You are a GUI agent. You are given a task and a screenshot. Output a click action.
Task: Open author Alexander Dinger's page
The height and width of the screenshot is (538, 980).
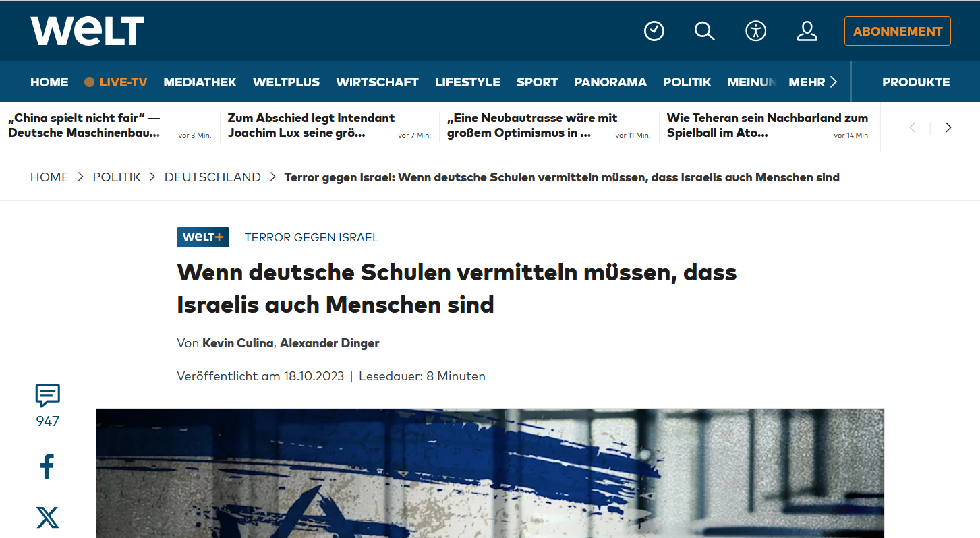pyautogui.click(x=330, y=343)
